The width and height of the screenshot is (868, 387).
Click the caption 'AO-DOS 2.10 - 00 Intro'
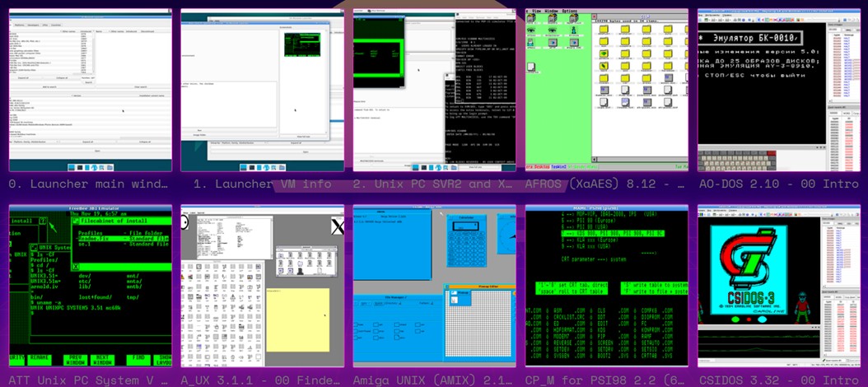(x=779, y=184)
